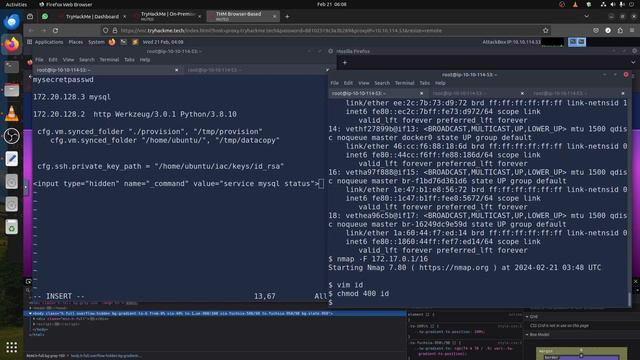Screen dimensions: 640x360
Task: Click the site lock icon in the address bar
Action: click(x=115, y=30)
